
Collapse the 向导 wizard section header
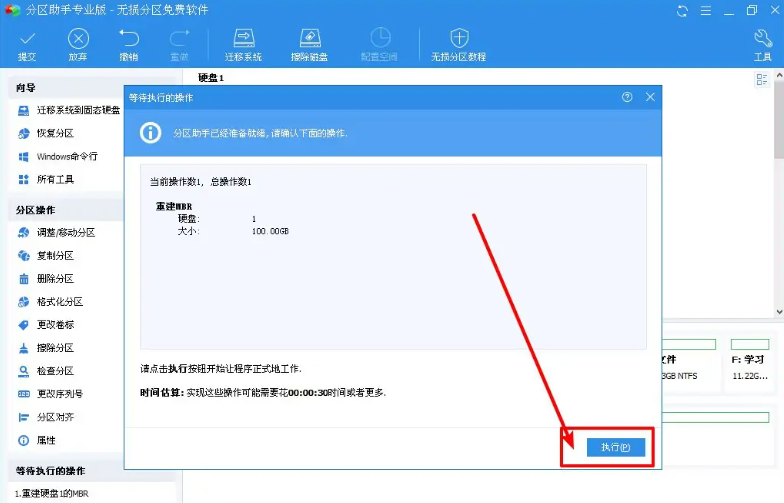coord(89,88)
